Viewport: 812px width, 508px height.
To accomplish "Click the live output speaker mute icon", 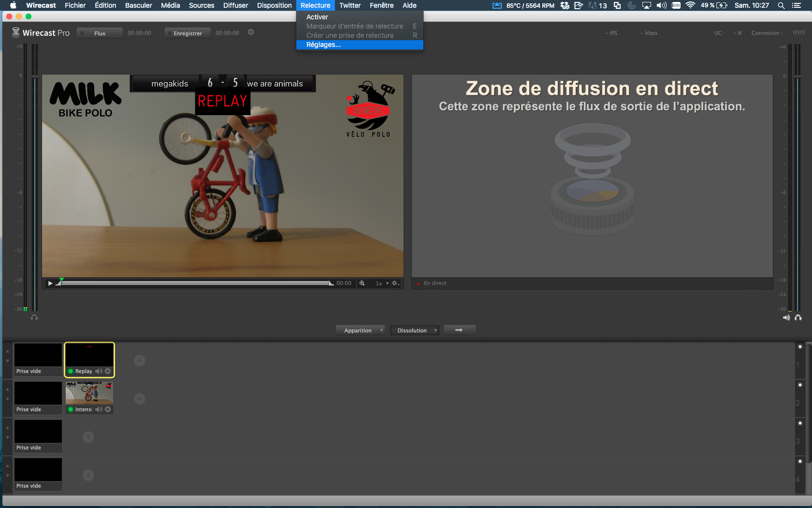I will (x=786, y=317).
